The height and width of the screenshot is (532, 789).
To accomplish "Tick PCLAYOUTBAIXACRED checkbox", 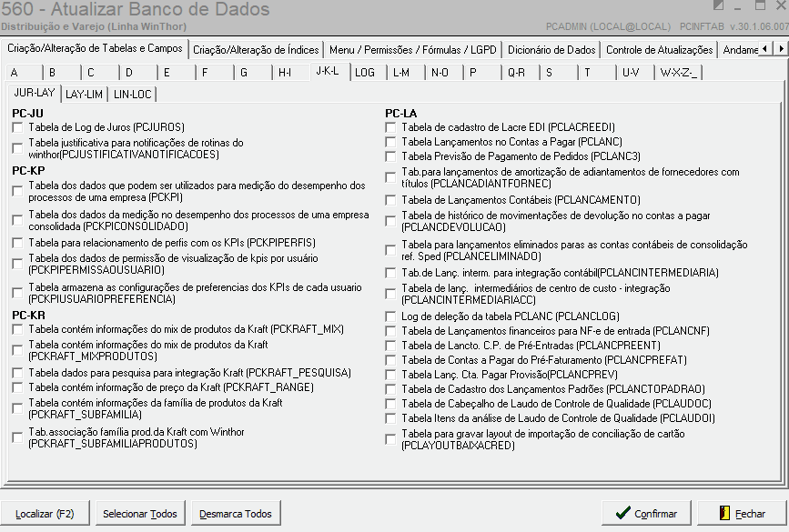I will tap(390, 439).
